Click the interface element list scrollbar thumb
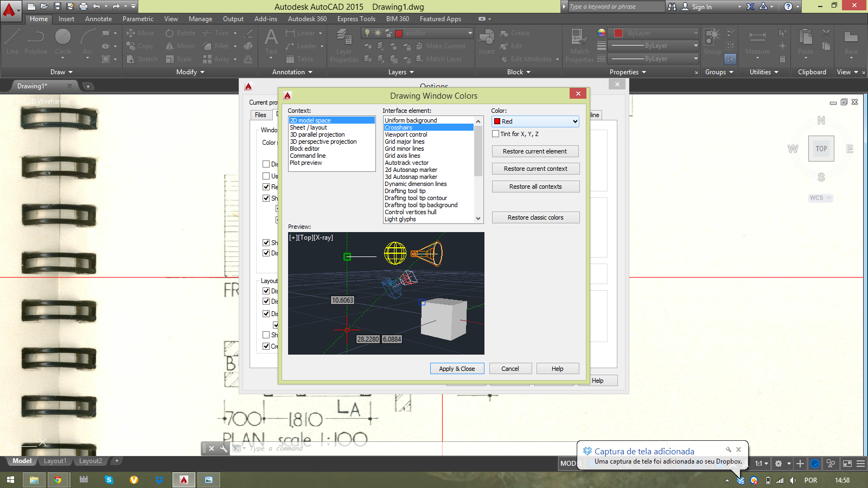Image resolution: width=868 pixels, height=488 pixels. click(x=478, y=151)
